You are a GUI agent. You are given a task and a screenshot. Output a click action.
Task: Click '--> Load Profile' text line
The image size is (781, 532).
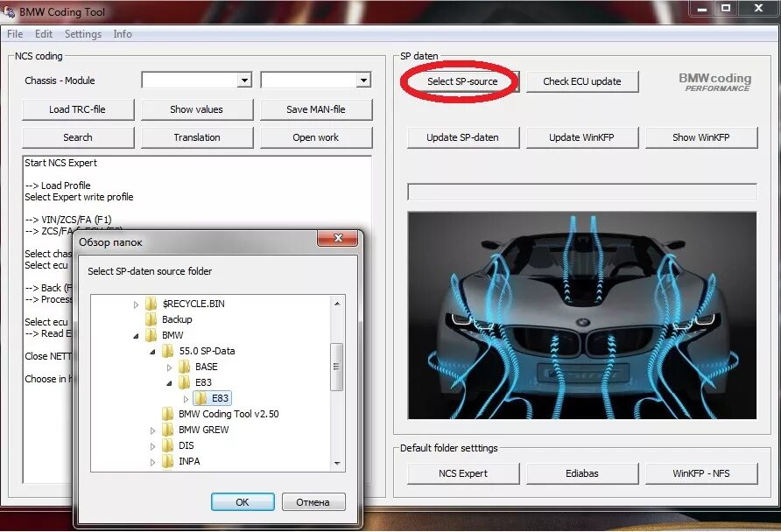pyautogui.click(x=58, y=185)
